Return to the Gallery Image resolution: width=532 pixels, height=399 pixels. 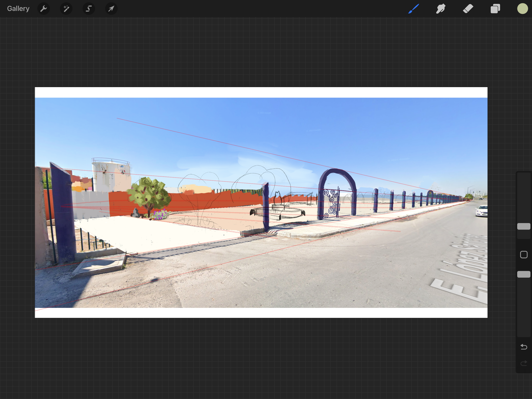click(x=18, y=9)
